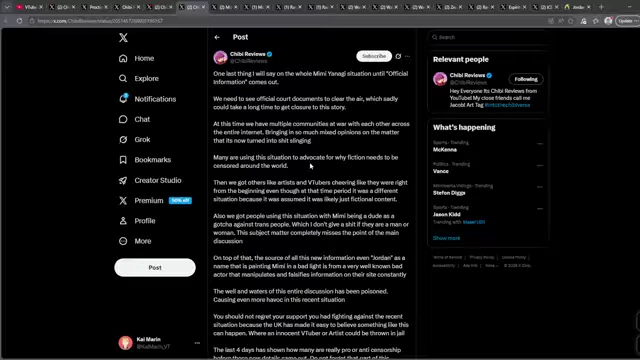
Task: Switch to the Jordan browser tab
Action: (577, 7)
